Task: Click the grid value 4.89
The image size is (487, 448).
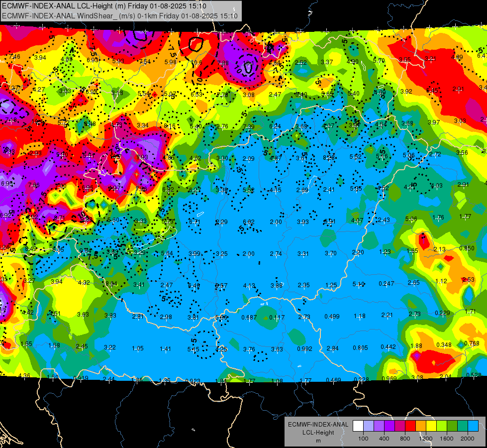Action: click(457, 57)
